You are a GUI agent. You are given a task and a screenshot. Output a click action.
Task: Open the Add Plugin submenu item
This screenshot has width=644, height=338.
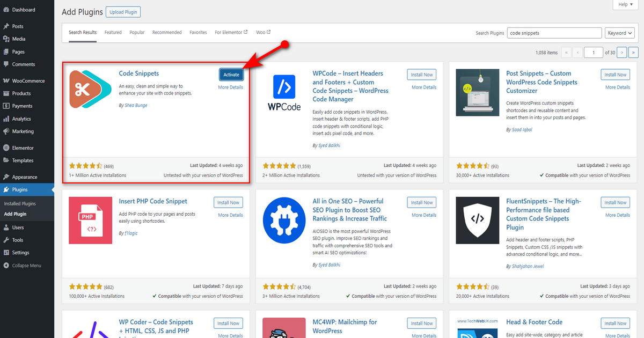[x=15, y=214]
